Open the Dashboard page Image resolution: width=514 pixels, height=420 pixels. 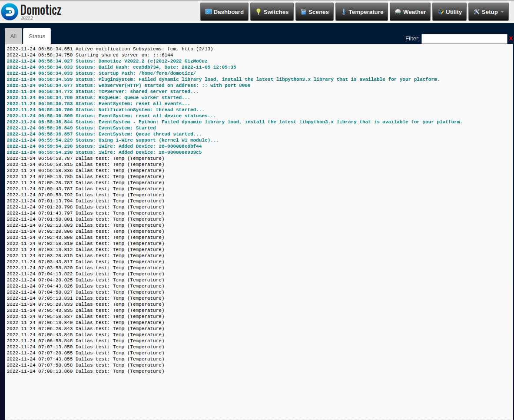(x=224, y=12)
